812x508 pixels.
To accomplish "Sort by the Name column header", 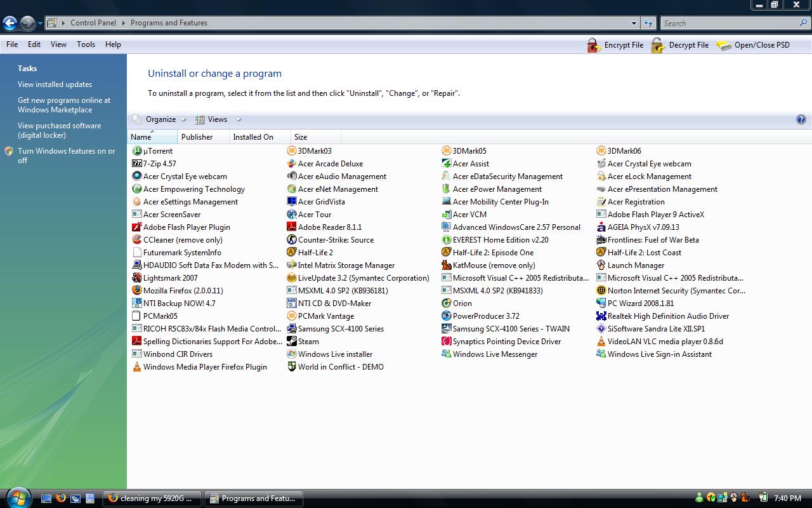I will point(152,137).
